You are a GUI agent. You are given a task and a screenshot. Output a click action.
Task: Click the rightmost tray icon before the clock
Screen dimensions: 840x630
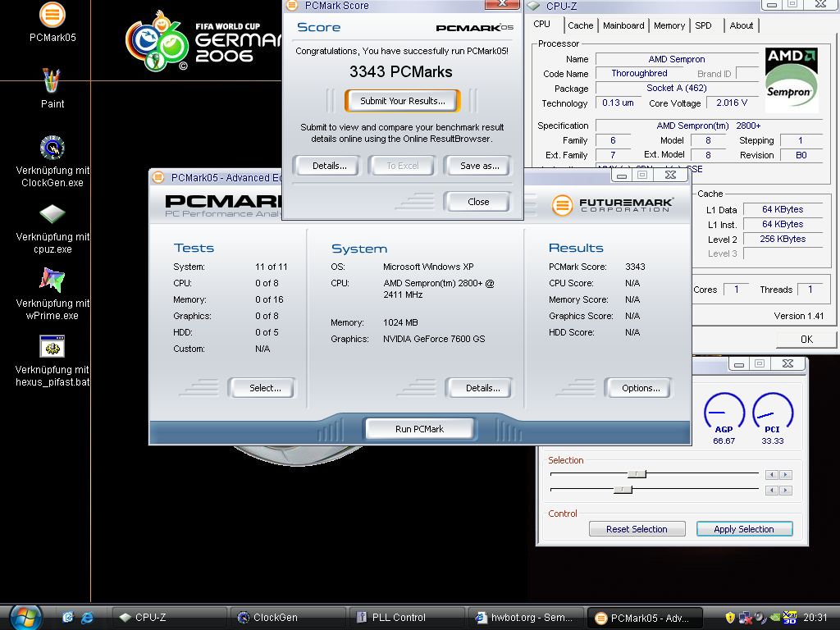click(x=790, y=618)
